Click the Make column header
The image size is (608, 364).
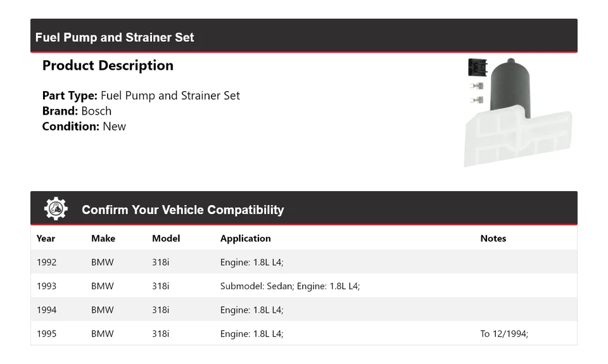point(103,239)
